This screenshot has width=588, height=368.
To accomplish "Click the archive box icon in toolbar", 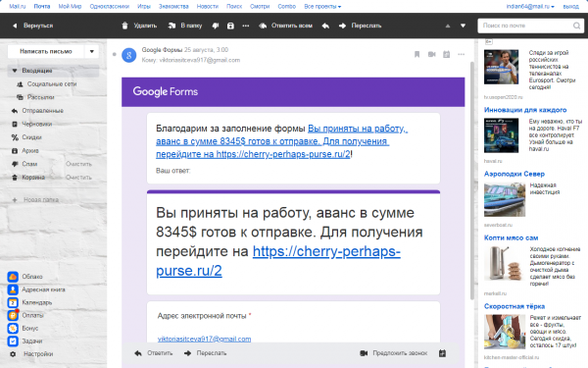I will (230, 26).
